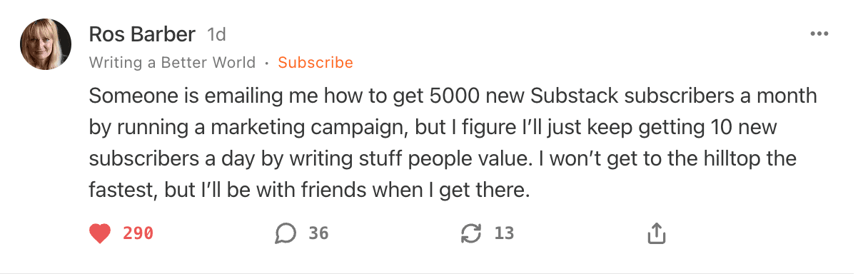Share the note with the upload arrow icon
Viewport: 868px width, 274px height.
656,233
